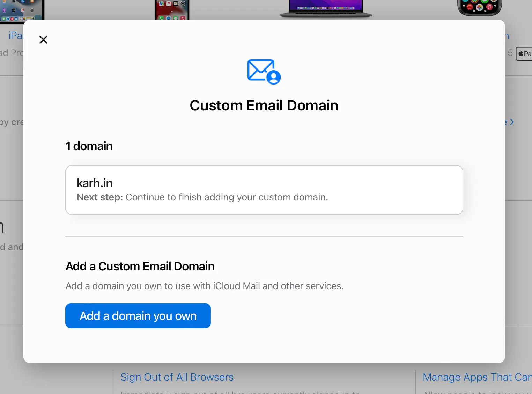Screen dimensions: 532x394
Task: Click the blue chevron arrow in background
Action: click(x=512, y=122)
